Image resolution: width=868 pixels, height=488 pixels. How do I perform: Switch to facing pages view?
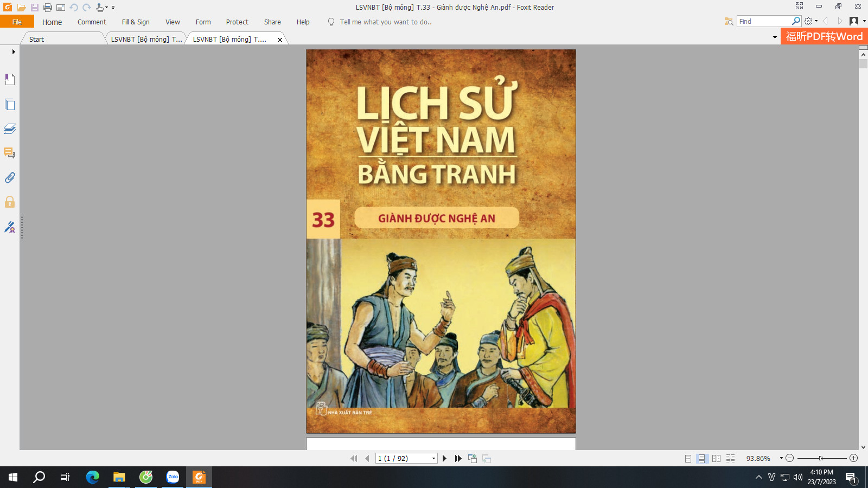pyautogui.click(x=716, y=459)
